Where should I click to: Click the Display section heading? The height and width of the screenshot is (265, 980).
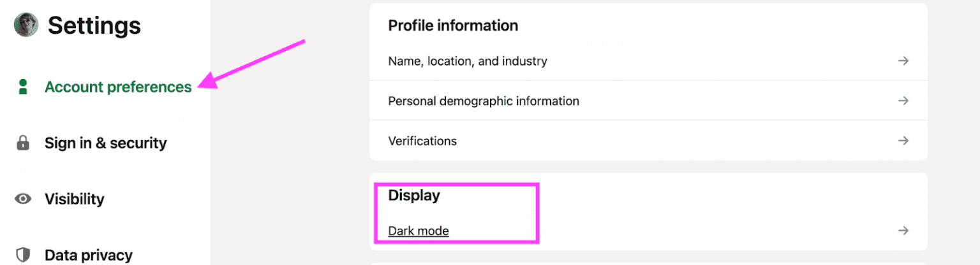point(414,196)
